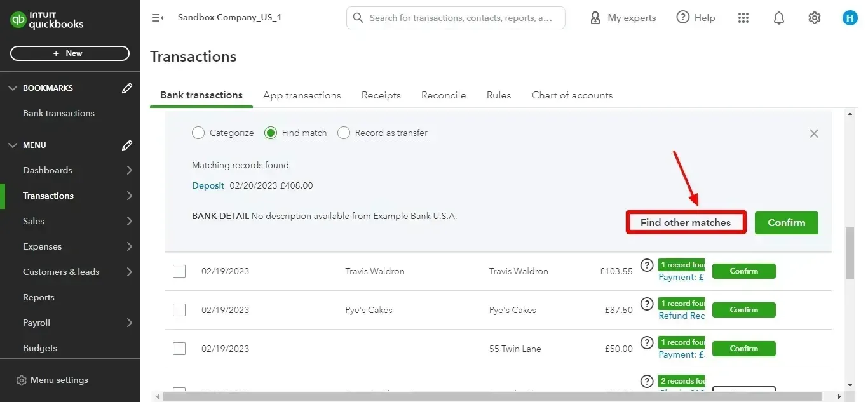The width and height of the screenshot is (868, 402).
Task: Click the search transactions field
Action: [456, 18]
